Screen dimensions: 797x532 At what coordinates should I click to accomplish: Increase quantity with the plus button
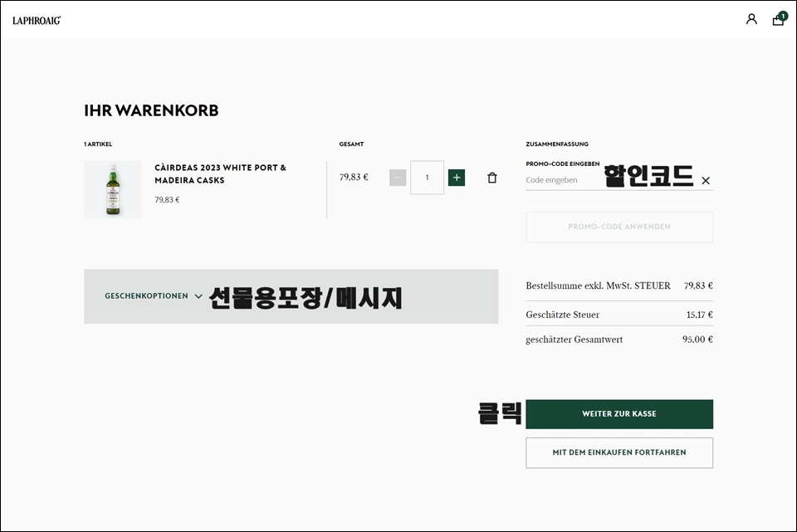click(x=457, y=178)
